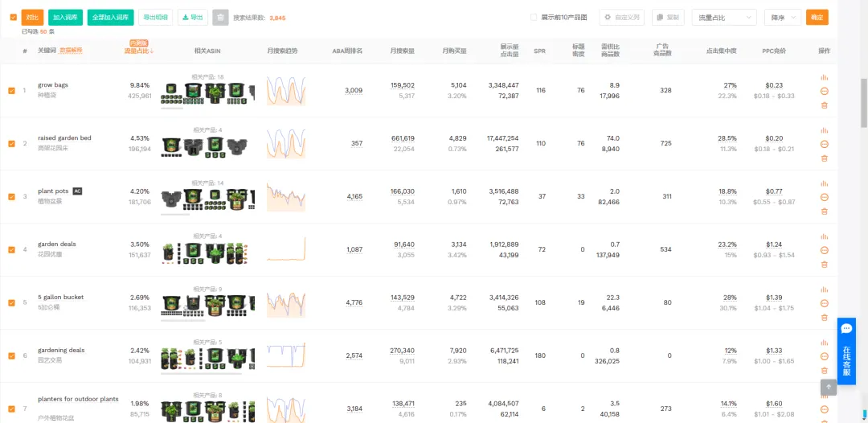Uncheck the plant pots row checkbox
This screenshot has height=423, width=868.
(x=11, y=197)
